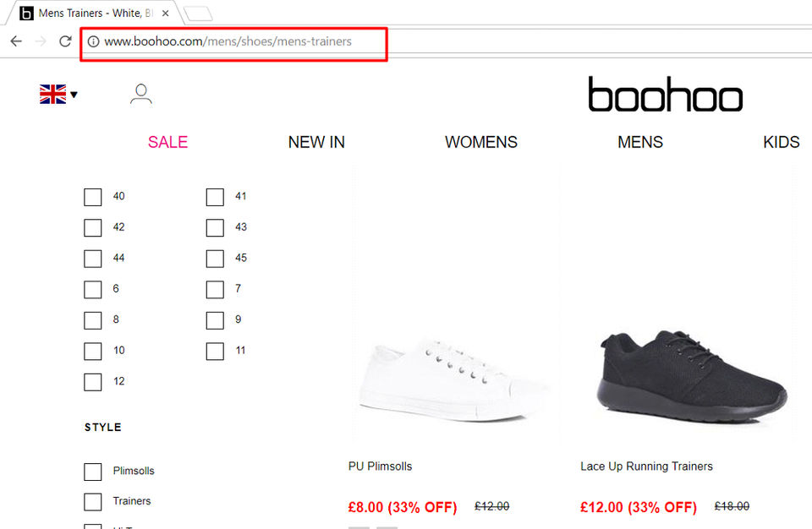Select the Trainers style checkbox
The height and width of the screenshot is (529, 812).
(x=93, y=501)
